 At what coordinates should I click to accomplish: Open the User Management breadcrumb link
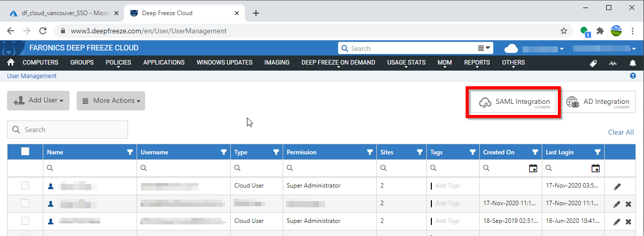click(x=32, y=76)
